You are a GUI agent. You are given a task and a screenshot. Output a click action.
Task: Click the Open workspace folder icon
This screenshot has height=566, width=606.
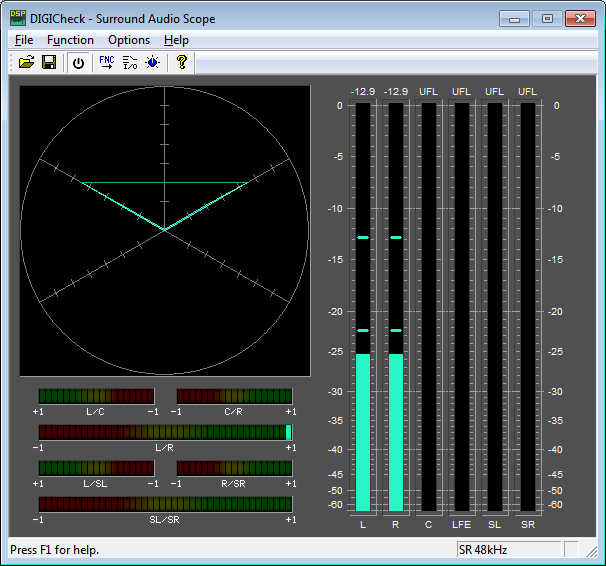(27, 62)
